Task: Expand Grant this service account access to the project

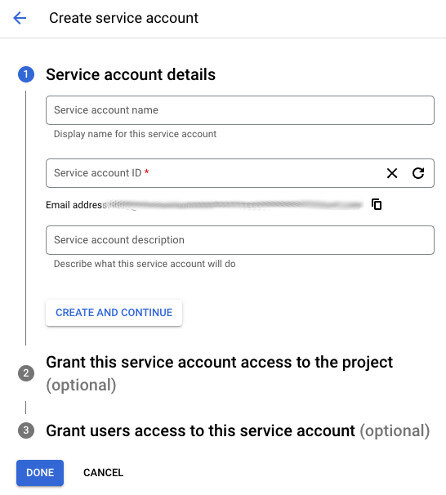Action: tap(219, 373)
